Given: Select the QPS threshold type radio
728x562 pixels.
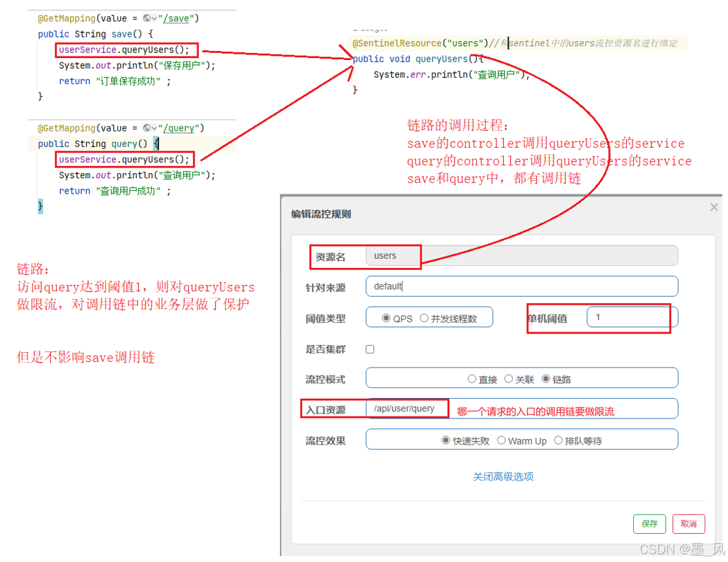Looking at the screenshot, I should pos(386,318).
